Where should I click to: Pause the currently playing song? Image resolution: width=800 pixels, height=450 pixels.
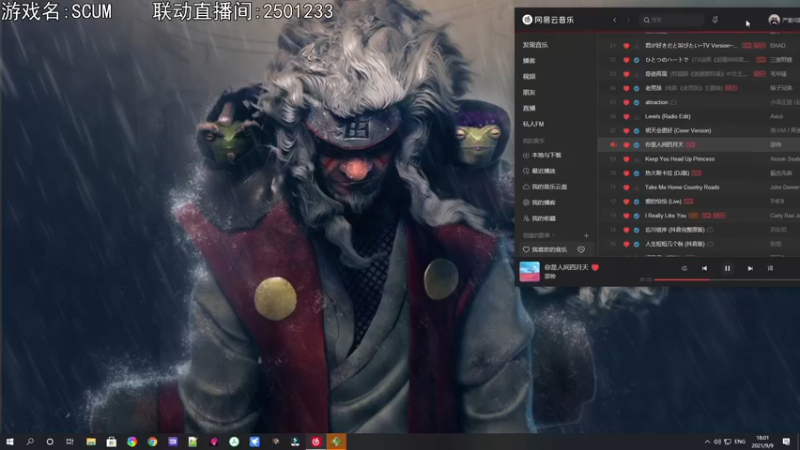click(727, 268)
